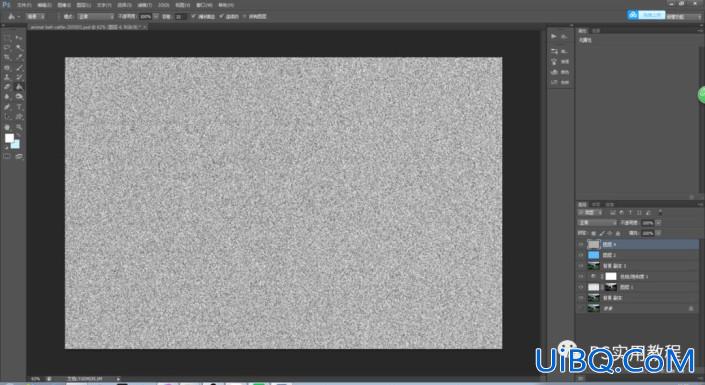Toggle the All Layers checkbox in options bar
The height and width of the screenshot is (385, 705).
pos(245,16)
